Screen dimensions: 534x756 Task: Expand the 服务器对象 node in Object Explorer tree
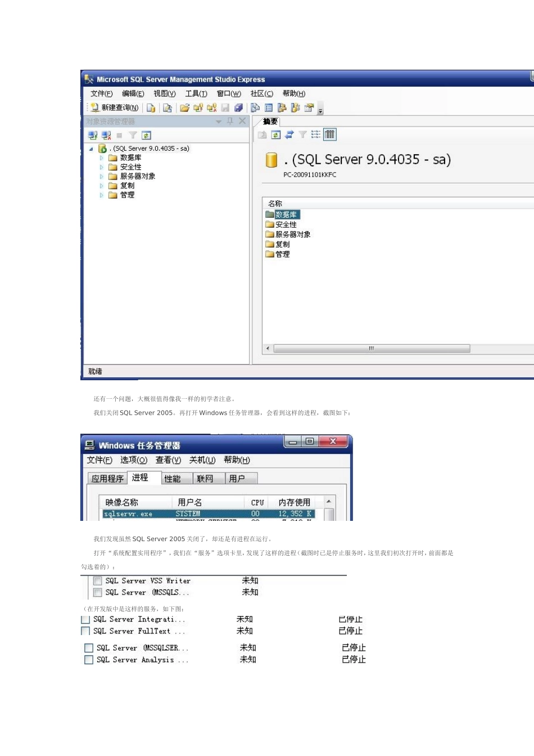coord(102,177)
